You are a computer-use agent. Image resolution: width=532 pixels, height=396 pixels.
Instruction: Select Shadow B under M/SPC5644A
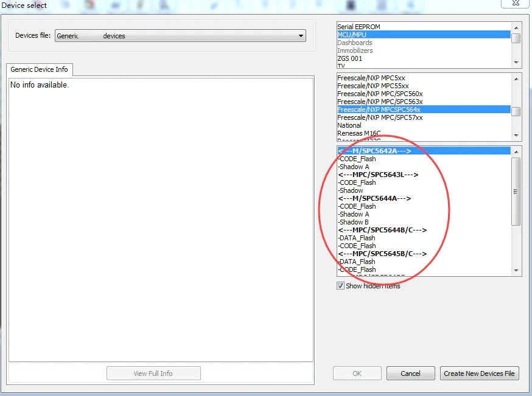pos(354,222)
